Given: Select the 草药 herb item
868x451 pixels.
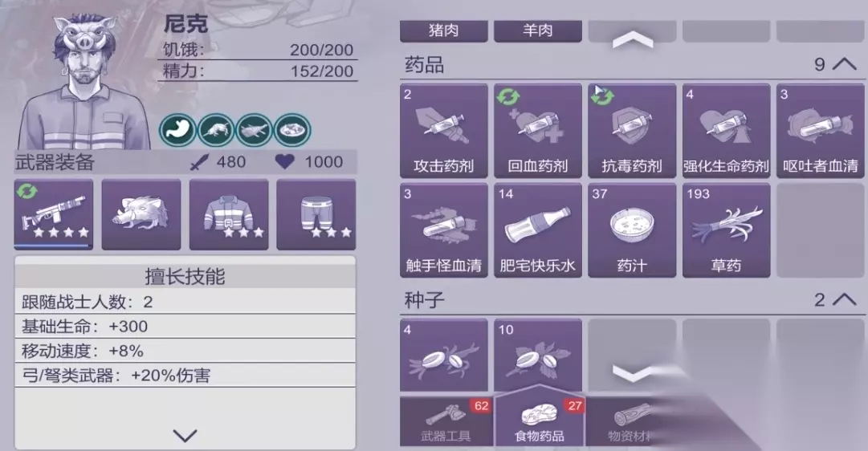Looking at the screenshot, I should pyautogui.click(x=726, y=230).
